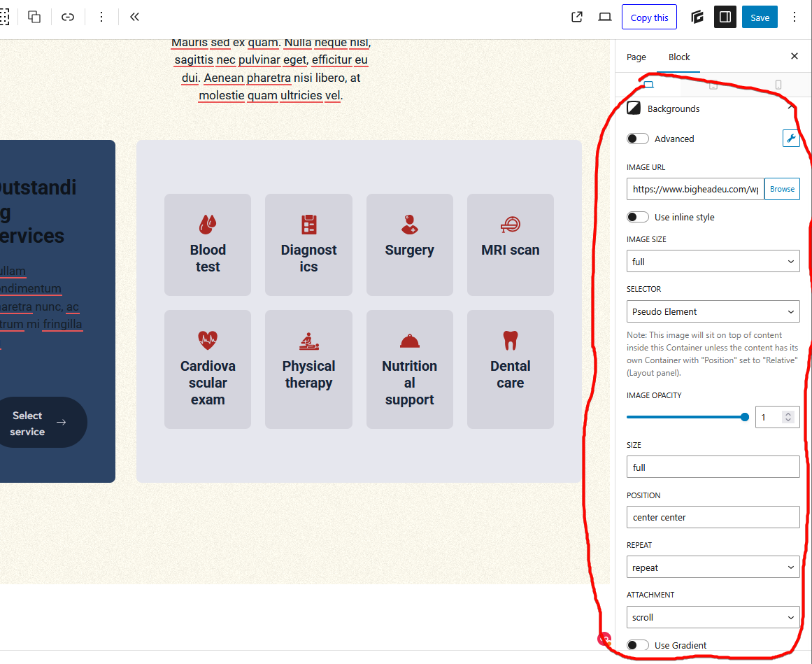The height and width of the screenshot is (664, 812).
Task: Click the Blood test drop icon
Action: click(x=208, y=225)
